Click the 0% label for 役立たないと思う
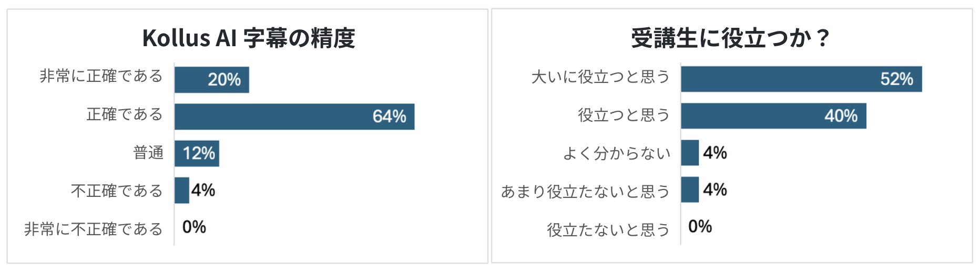The image size is (980, 273). [700, 226]
